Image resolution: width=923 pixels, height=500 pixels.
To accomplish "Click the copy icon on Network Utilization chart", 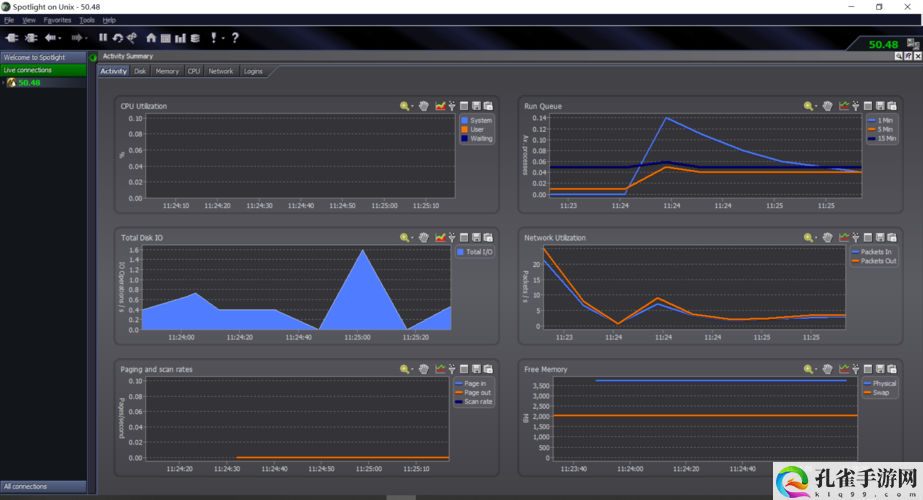I will point(892,237).
